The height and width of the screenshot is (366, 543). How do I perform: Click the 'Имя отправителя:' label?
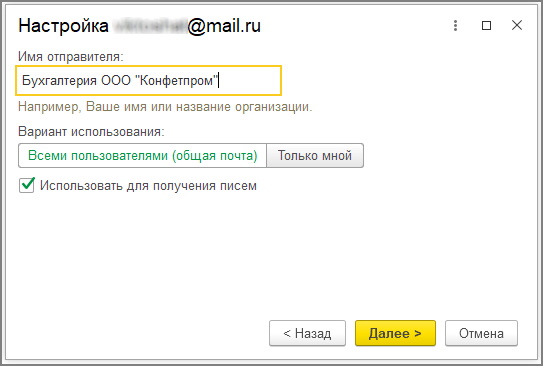[71, 56]
